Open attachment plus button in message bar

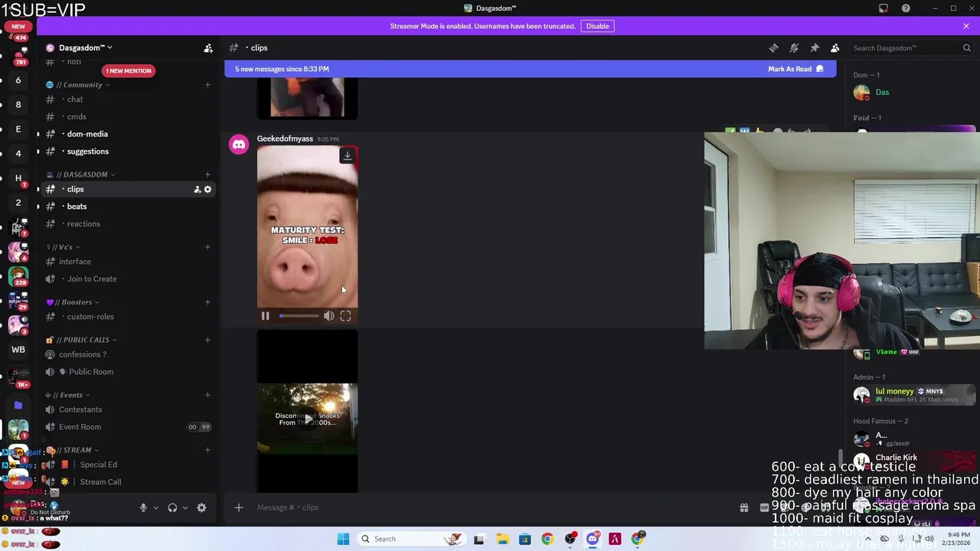coord(239,507)
